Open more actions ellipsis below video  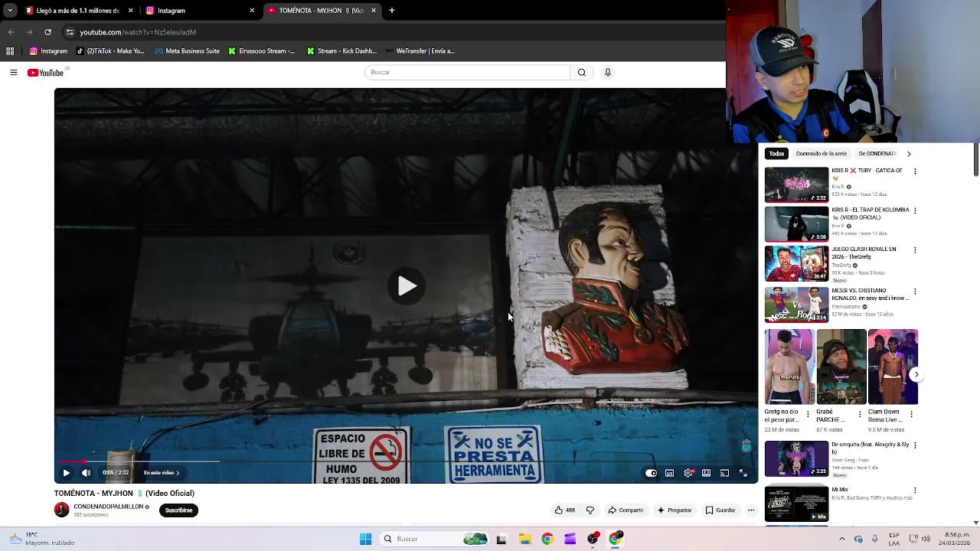(751, 510)
